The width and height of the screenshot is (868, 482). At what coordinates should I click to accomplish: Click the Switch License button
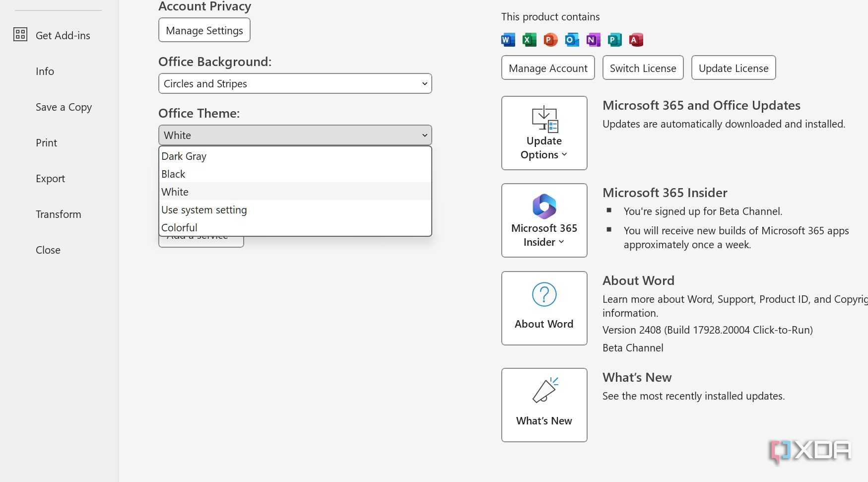point(643,68)
